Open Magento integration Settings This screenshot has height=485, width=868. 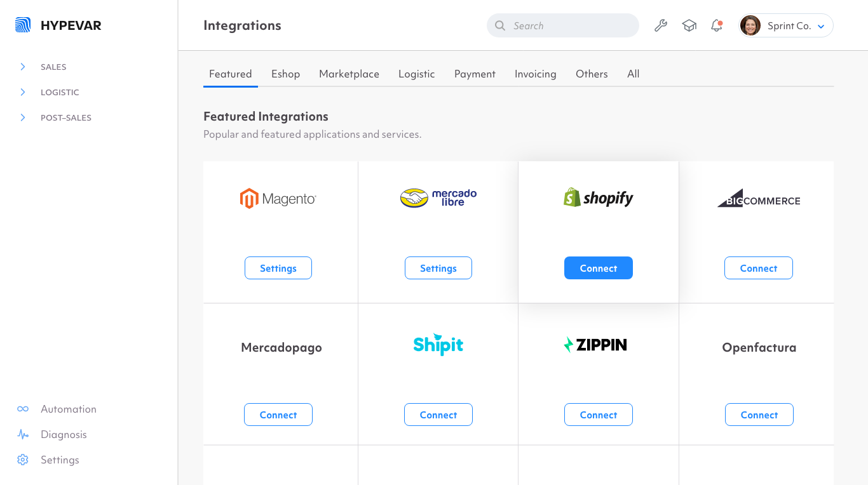tap(278, 268)
